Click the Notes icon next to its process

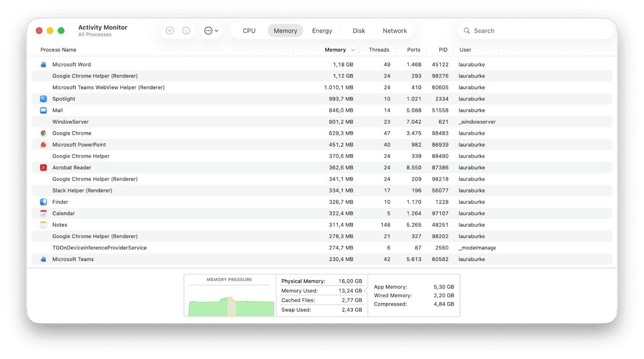[x=42, y=224]
